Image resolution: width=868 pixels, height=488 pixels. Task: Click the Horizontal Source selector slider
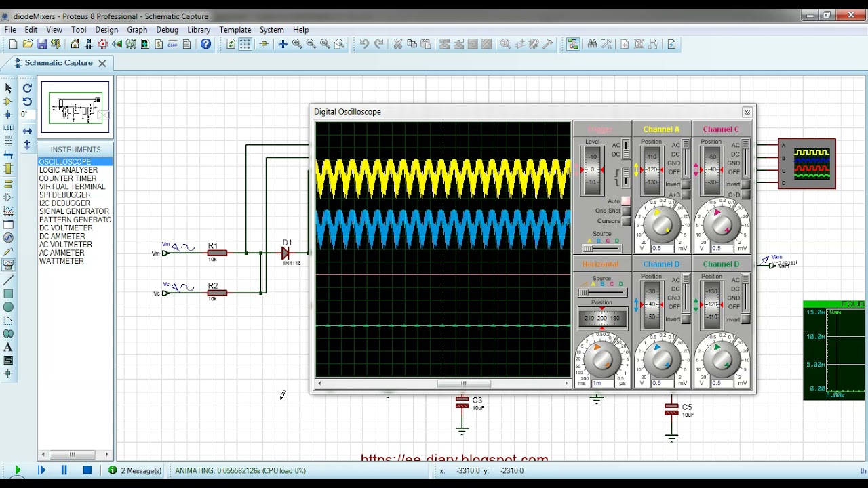pyautogui.click(x=601, y=293)
